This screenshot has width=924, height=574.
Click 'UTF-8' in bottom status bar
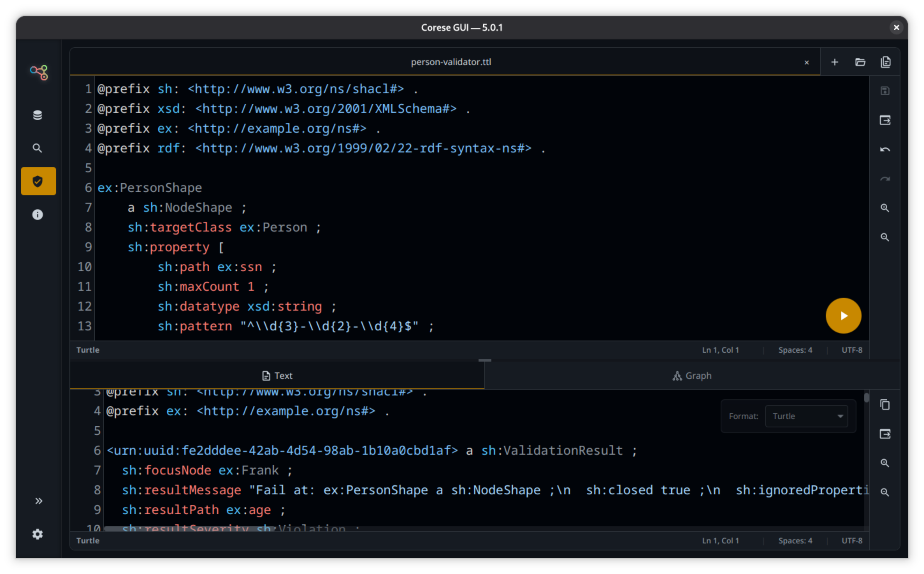(852, 541)
